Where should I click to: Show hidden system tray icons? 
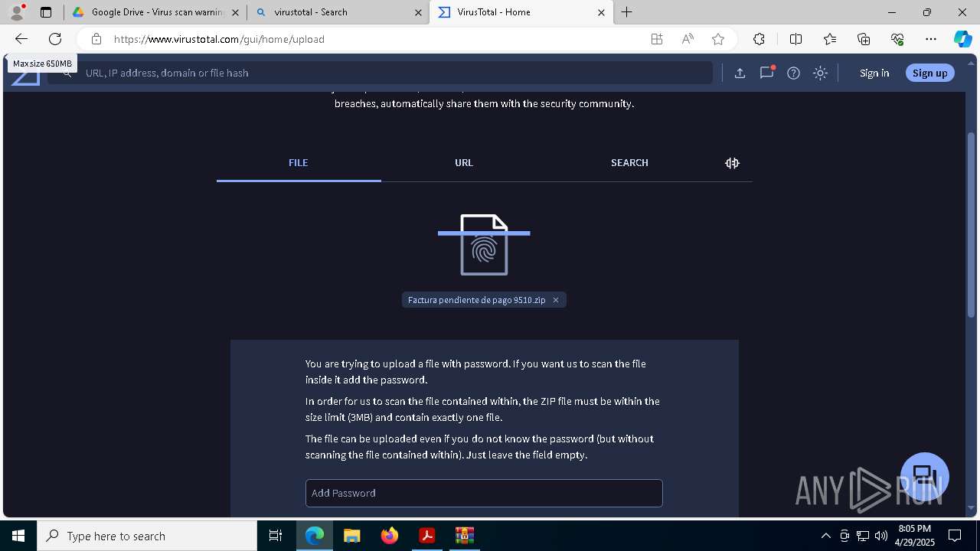pyautogui.click(x=825, y=536)
